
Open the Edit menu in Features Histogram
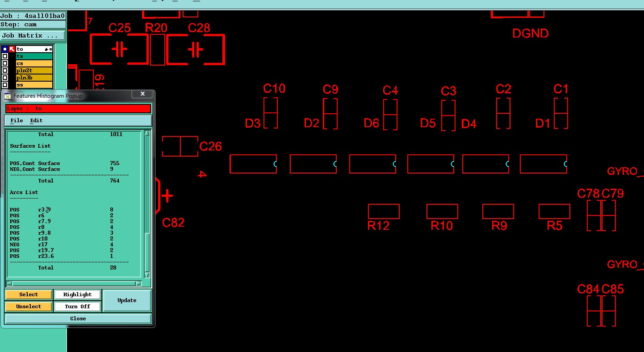pyautogui.click(x=36, y=120)
